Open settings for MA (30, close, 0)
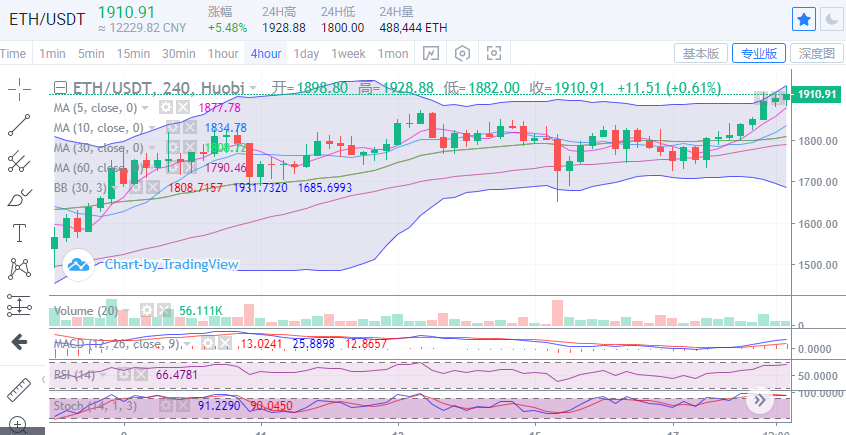Viewport: 846px width, 435px height. point(172,148)
